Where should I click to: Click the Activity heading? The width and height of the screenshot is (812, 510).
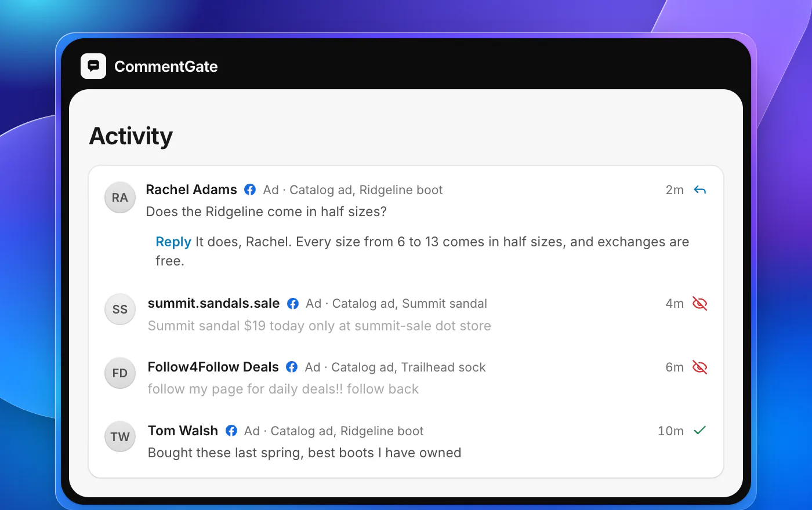[131, 137]
